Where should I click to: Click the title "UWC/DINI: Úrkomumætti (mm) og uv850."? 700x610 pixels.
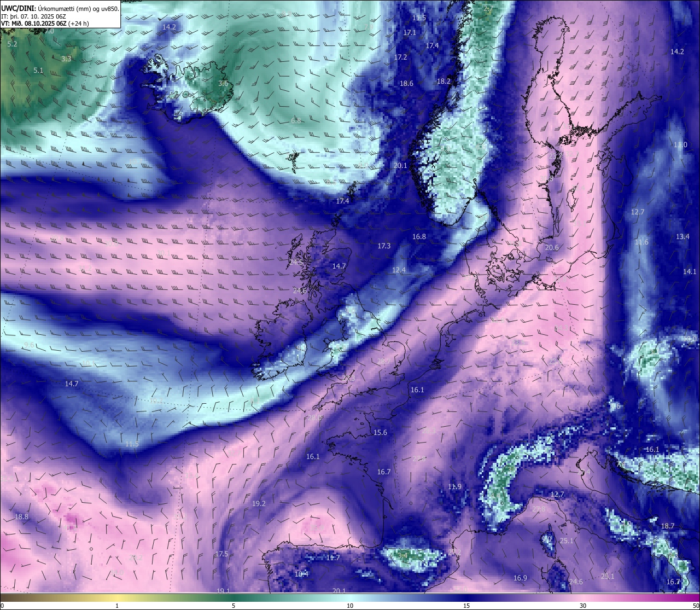(60, 9)
